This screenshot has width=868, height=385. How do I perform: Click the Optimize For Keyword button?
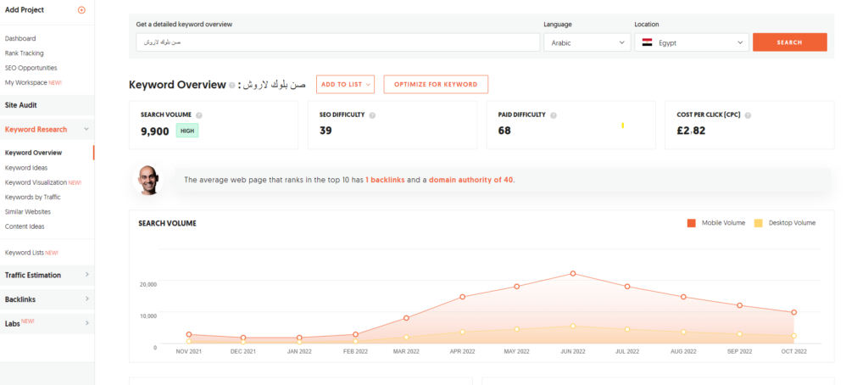tap(436, 84)
